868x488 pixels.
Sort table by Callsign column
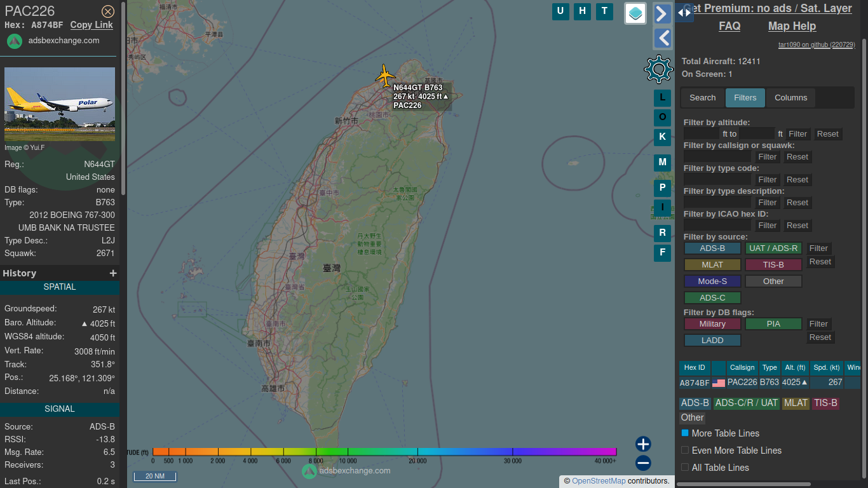tap(742, 367)
